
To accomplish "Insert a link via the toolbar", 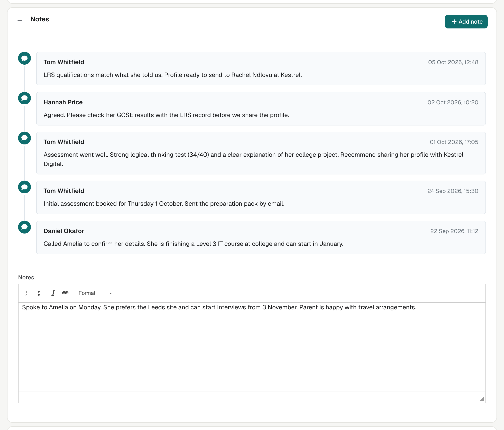I will tap(65, 293).
